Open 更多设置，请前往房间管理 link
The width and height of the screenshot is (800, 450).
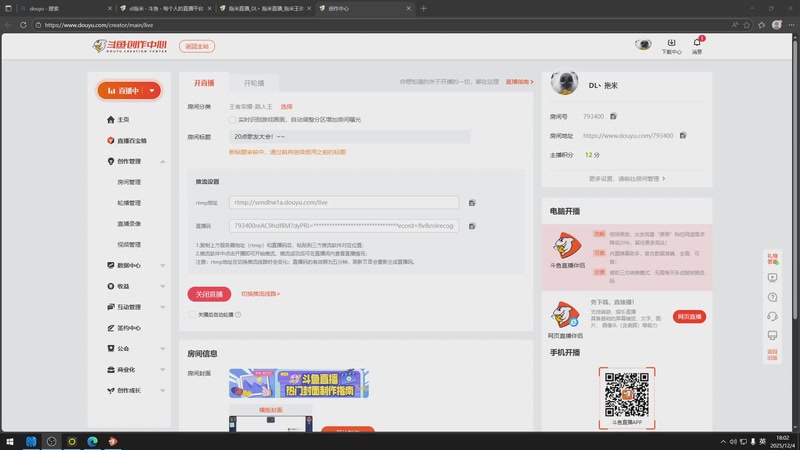click(627, 179)
